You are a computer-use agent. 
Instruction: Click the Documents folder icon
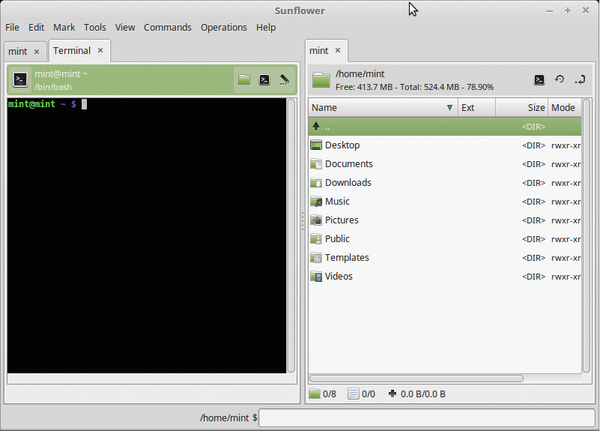point(316,164)
